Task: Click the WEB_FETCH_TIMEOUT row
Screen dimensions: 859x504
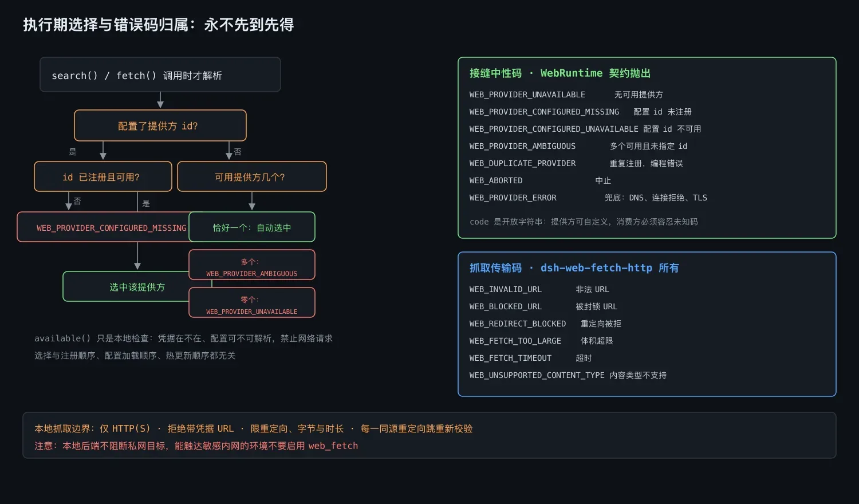Action: [531, 358]
